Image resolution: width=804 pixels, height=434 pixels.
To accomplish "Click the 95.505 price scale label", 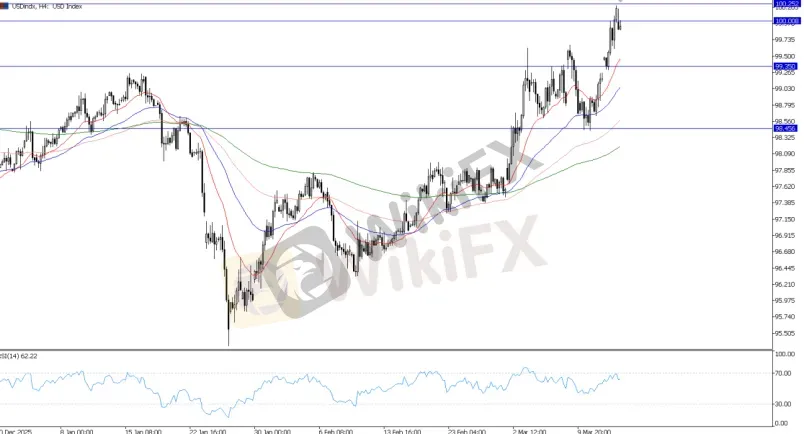I will (784, 333).
